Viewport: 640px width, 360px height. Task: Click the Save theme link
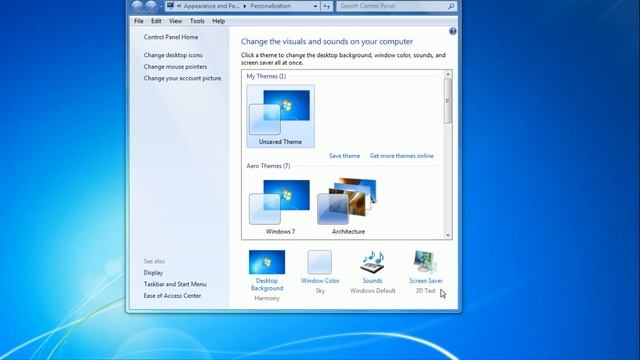pos(344,156)
